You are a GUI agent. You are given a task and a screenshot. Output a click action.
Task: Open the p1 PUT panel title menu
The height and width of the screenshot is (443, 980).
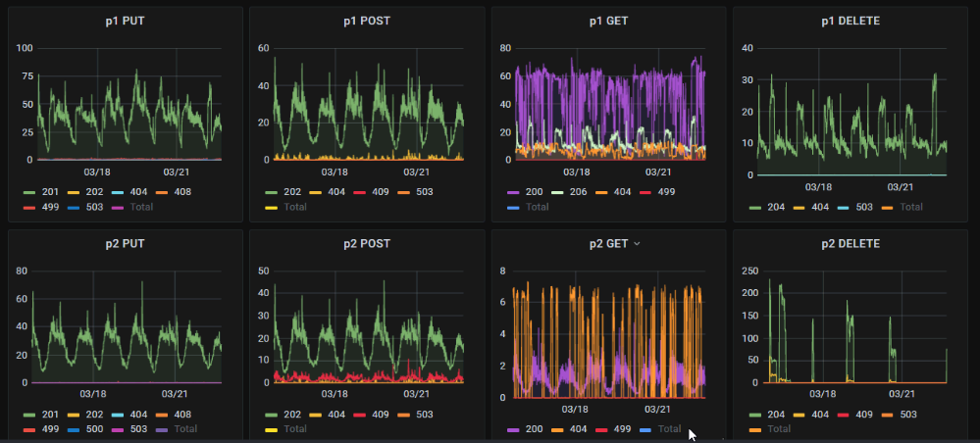pos(125,22)
